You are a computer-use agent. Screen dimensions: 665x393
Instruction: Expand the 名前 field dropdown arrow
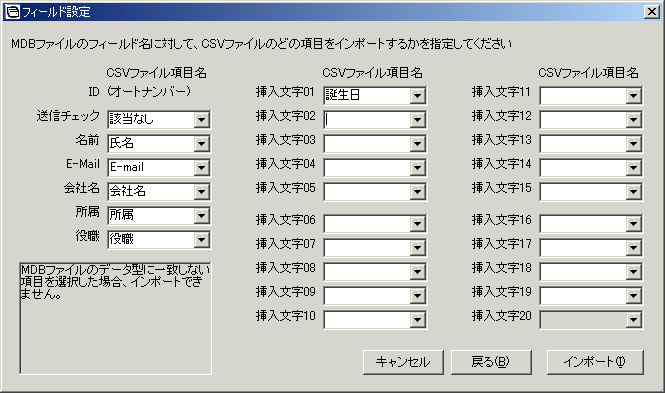click(x=201, y=144)
